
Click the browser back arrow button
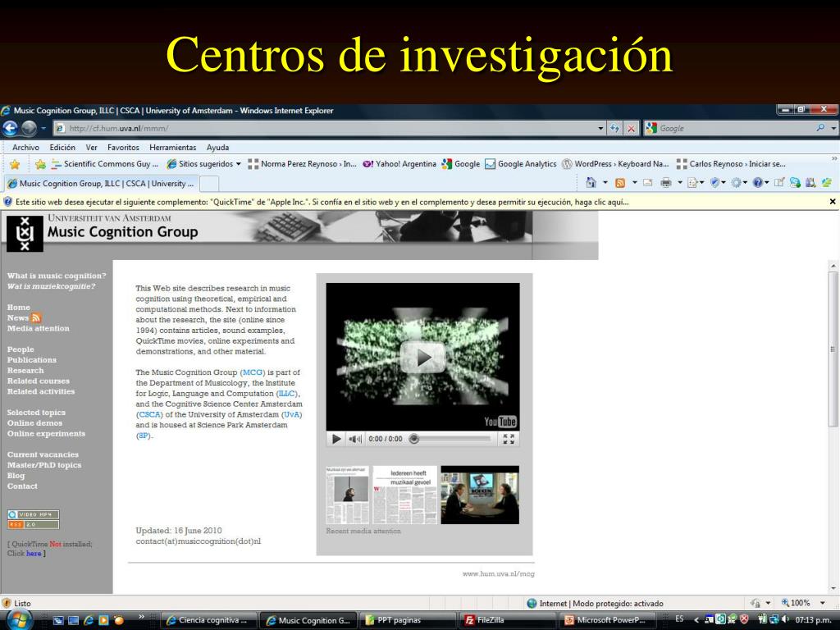point(10,129)
